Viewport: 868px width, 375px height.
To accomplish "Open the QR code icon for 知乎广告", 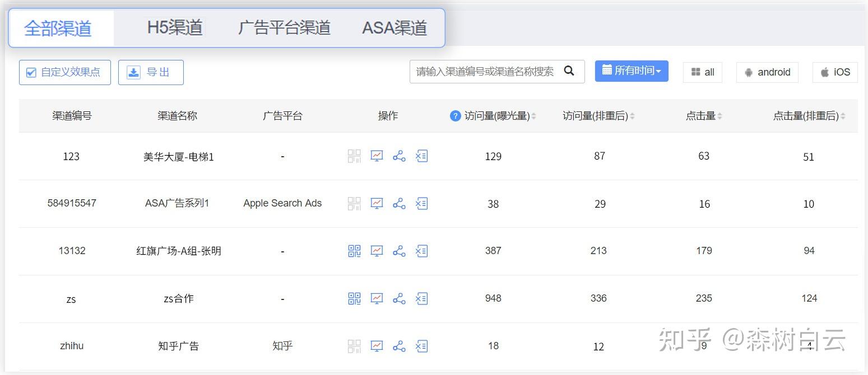I will [x=354, y=346].
